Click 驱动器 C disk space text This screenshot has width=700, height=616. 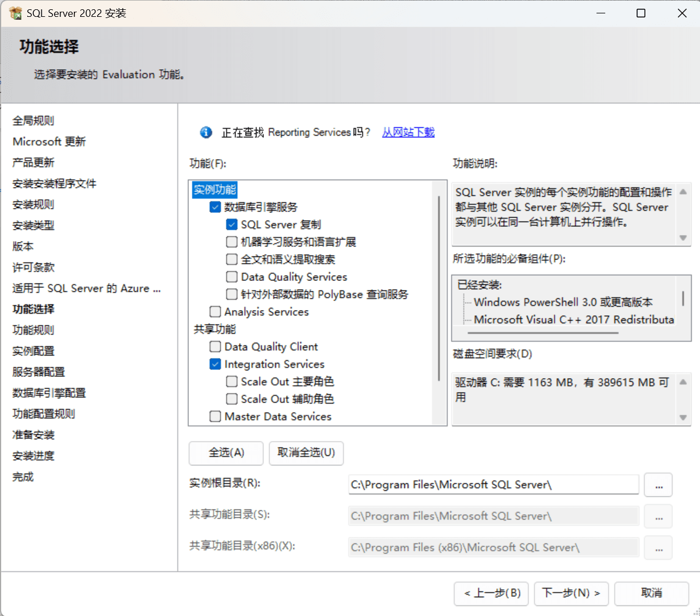coord(562,390)
